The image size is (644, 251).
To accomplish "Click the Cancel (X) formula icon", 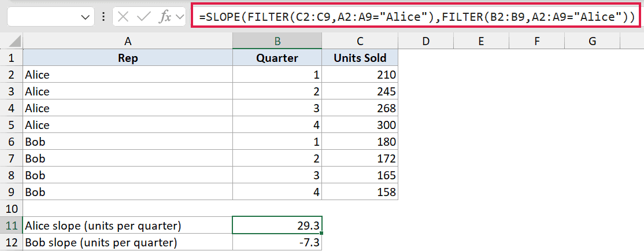I will 123,17.
